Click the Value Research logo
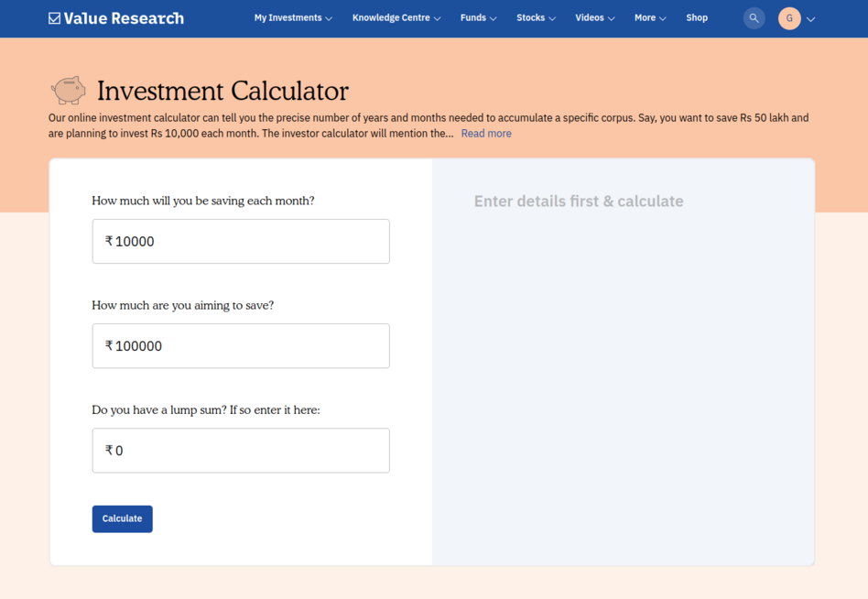Image resolution: width=868 pixels, height=599 pixels. click(x=115, y=17)
